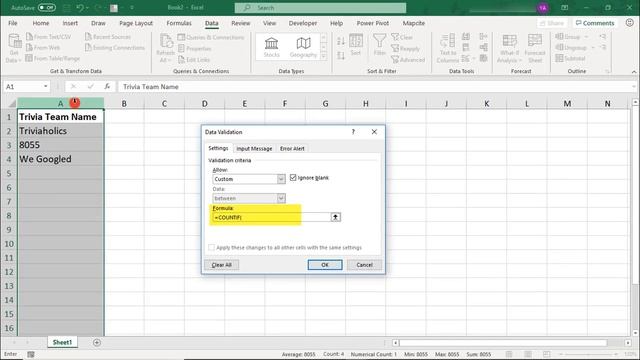The image size is (640, 360).
Task: Click the Subtotal button
Action: (x=570, y=58)
